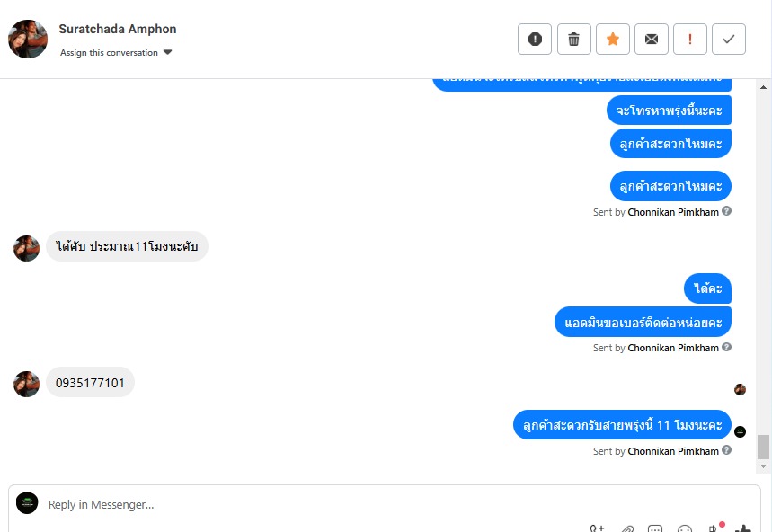Click the baht payment icon with red dot

[714, 528]
